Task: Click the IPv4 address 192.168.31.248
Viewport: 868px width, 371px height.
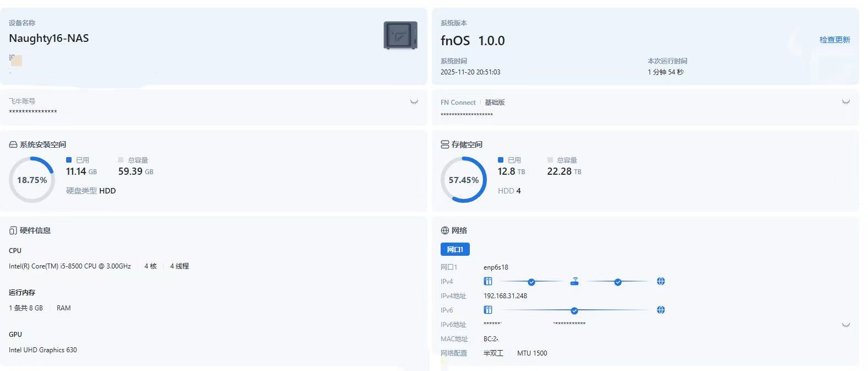Action: pos(505,296)
